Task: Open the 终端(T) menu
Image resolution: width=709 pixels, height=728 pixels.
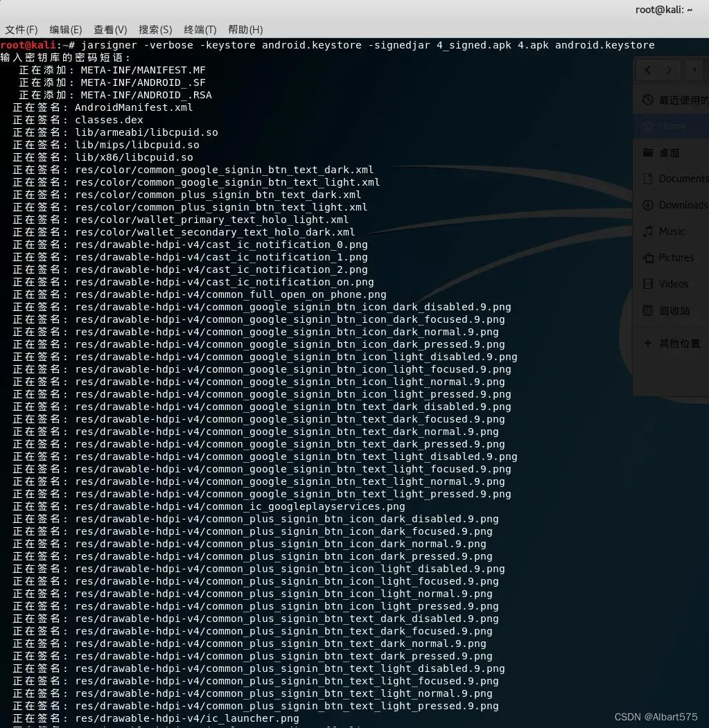Action: [x=200, y=29]
